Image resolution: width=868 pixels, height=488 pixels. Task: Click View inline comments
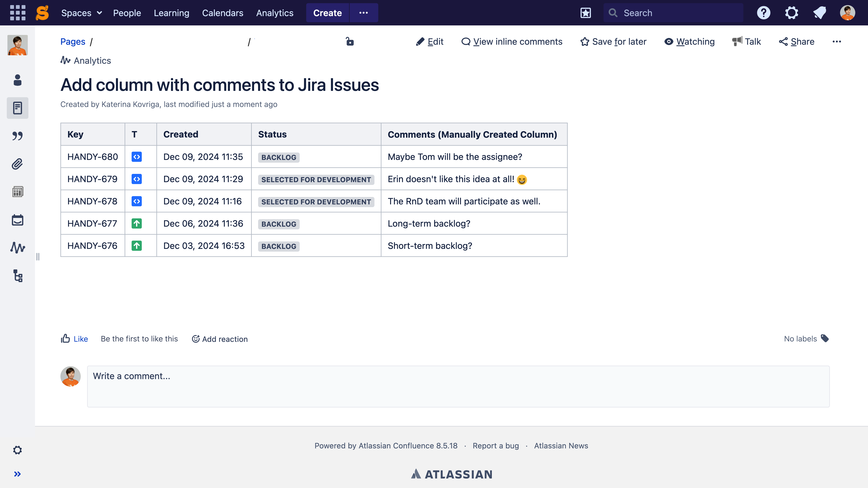(512, 42)
